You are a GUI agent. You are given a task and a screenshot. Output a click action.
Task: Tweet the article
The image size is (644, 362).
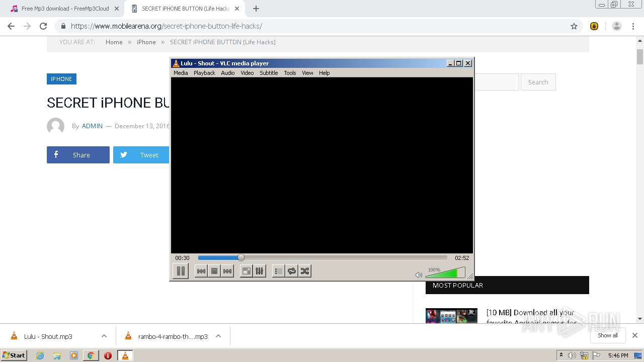pyautogui.click(x=141, y=155)
